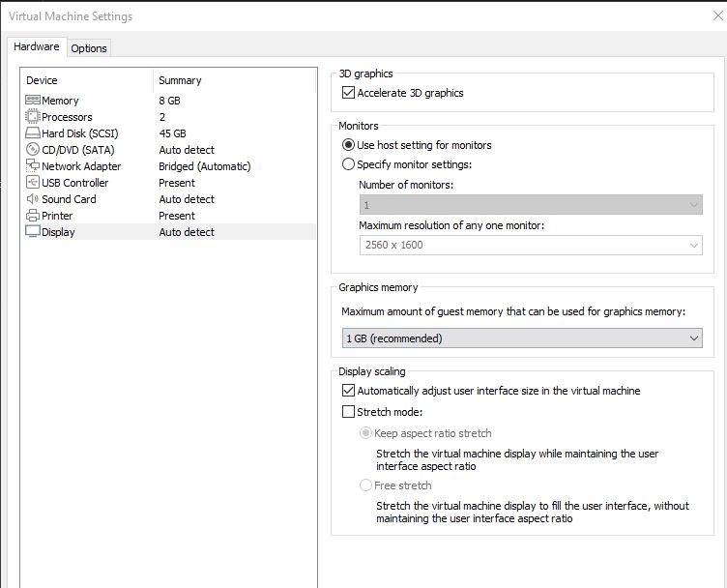Click the USB Controller icon
The width and height of the screenshot is (727, 588).
tap(33, 182)
